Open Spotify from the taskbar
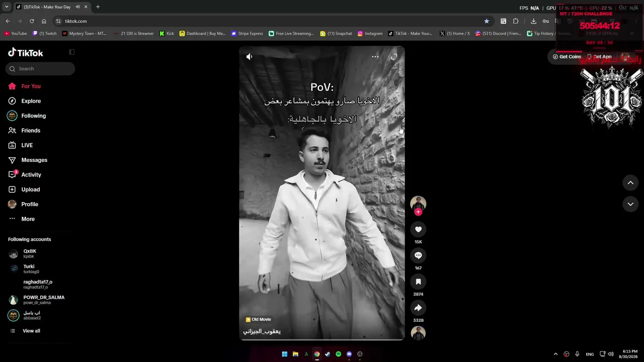Screen dimensions: 644x362 (x=338, y=354)
